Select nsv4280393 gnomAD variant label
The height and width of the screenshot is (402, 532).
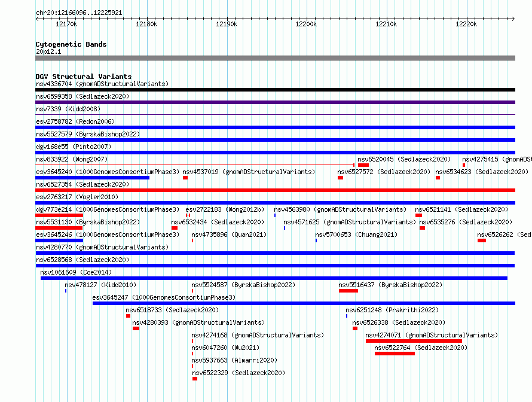tap(198, 322)
